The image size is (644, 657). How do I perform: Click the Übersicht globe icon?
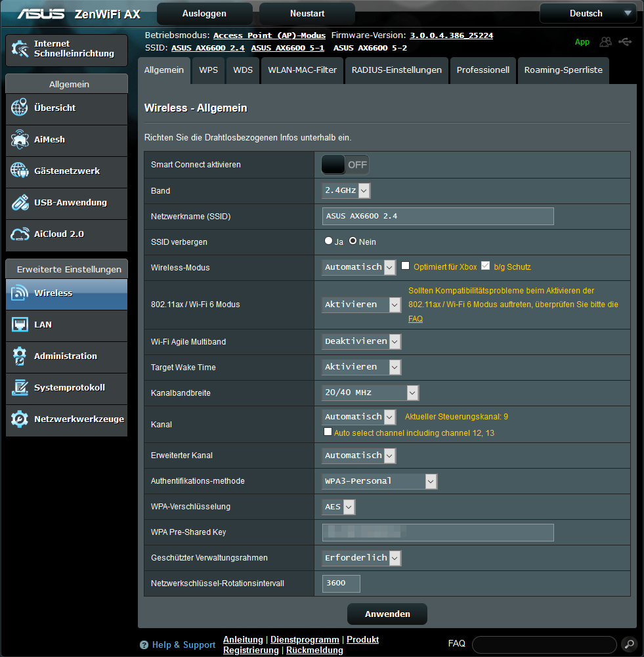pyautogui.click(x=20, y=108)
